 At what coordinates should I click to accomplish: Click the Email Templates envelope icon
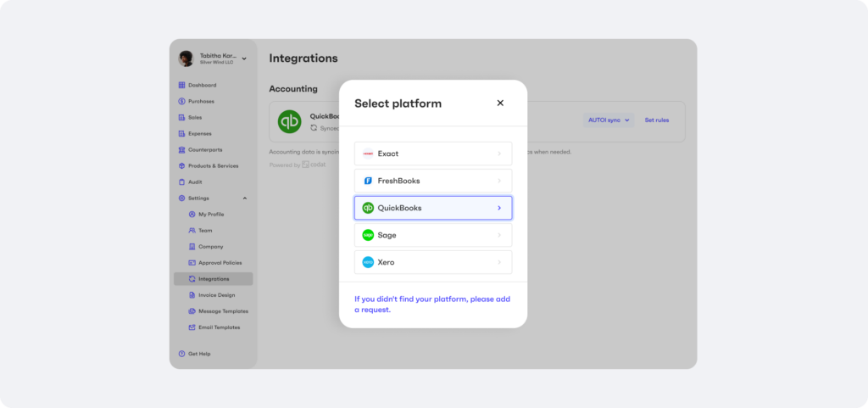coord(192,327)
